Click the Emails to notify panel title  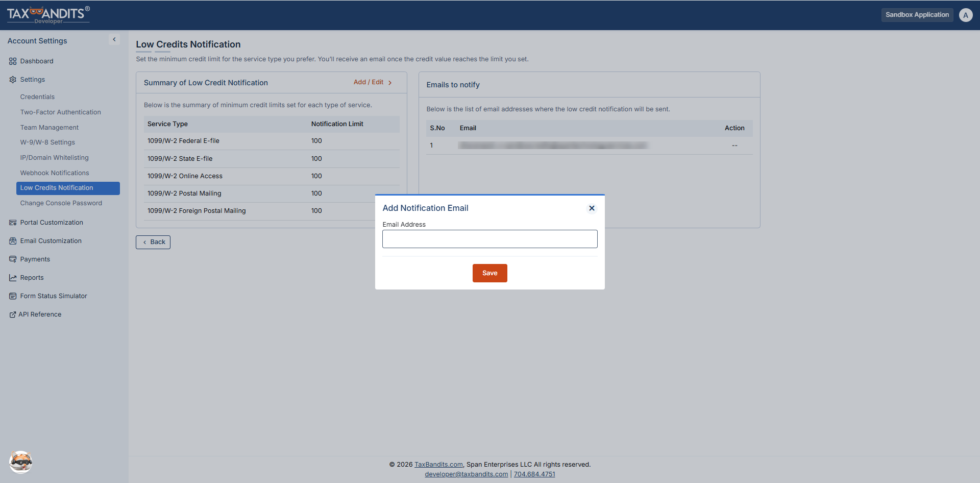coord(453,85)
